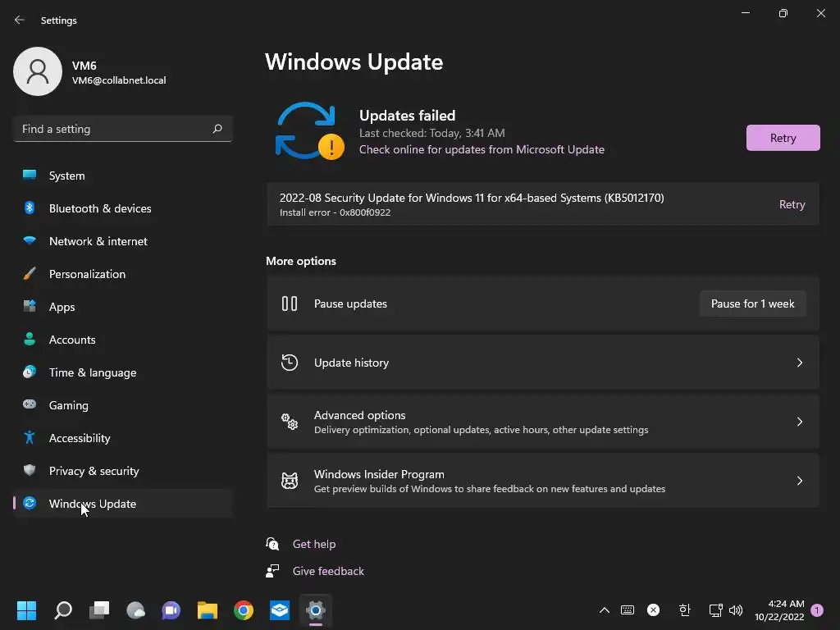Open File Explorer from taskbar
The width and height of the screenshot is (840, 630).
[208, 609]
